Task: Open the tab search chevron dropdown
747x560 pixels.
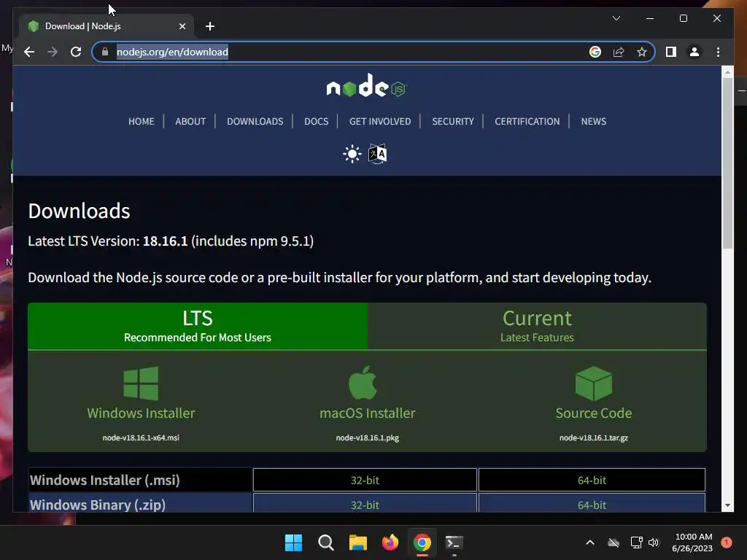Action: (616, 18)
